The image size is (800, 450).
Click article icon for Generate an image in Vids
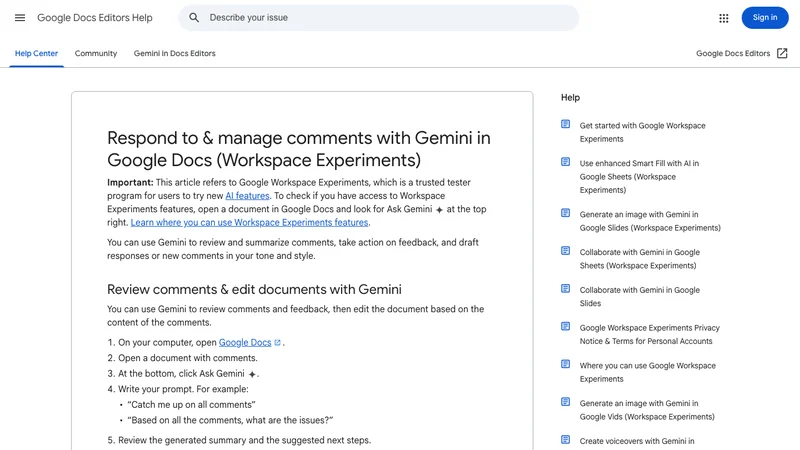pos(565,402)
